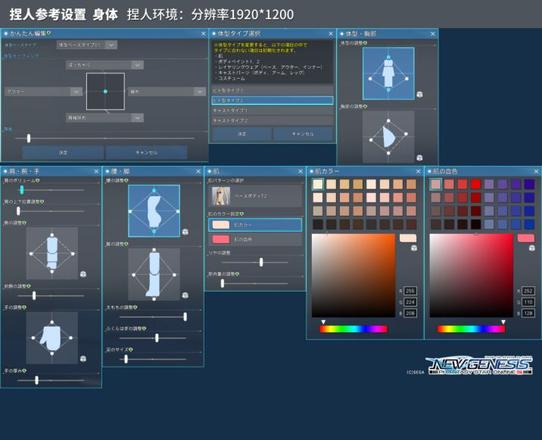Select the 肌の血色 row in 肌 panel
Screen dimensions: 542x440
point(255,239)
